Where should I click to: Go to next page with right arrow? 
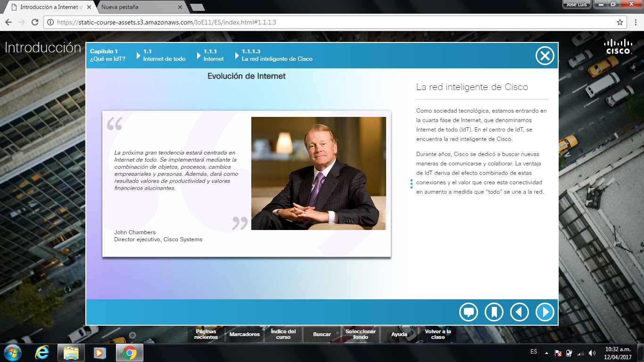(x=545, y=312)
